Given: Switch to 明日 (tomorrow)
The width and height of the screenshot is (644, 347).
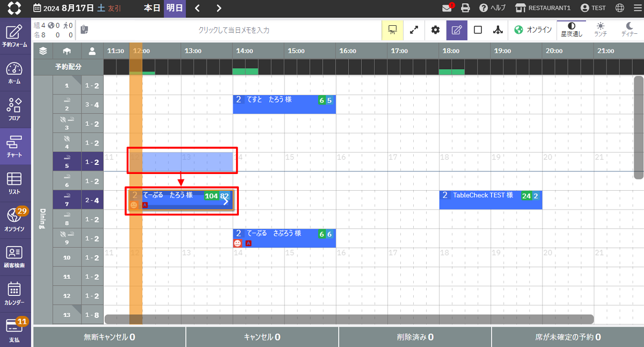Looking at the screenshot, I should [174, 8].
